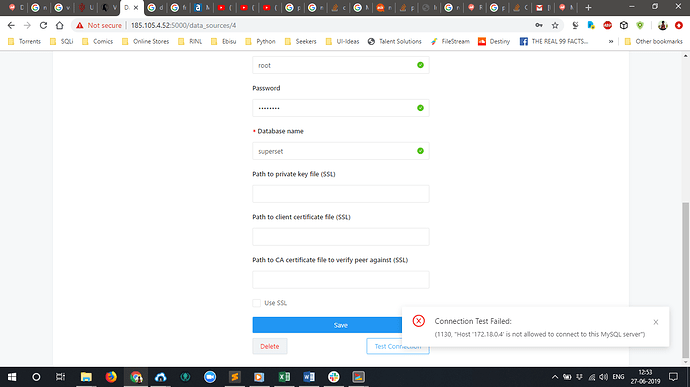Click the Test Connection button
Screen dimensions: 690x387
coord(398,346)
